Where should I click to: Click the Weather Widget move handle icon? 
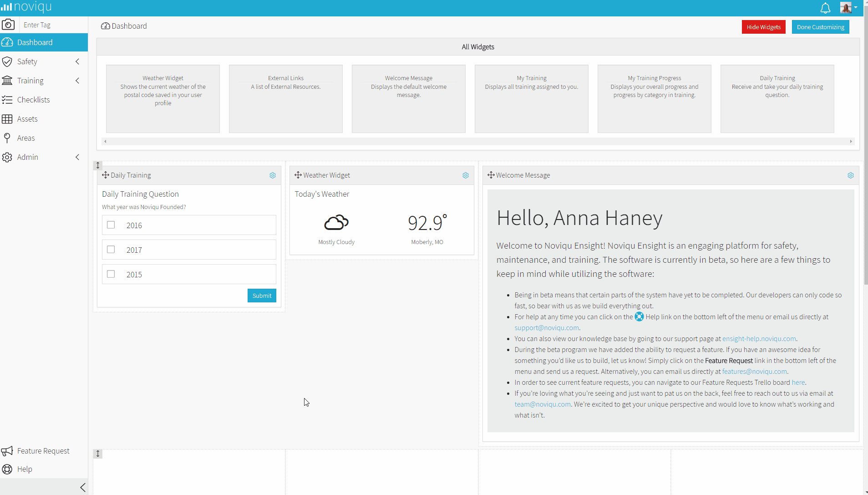298,175
